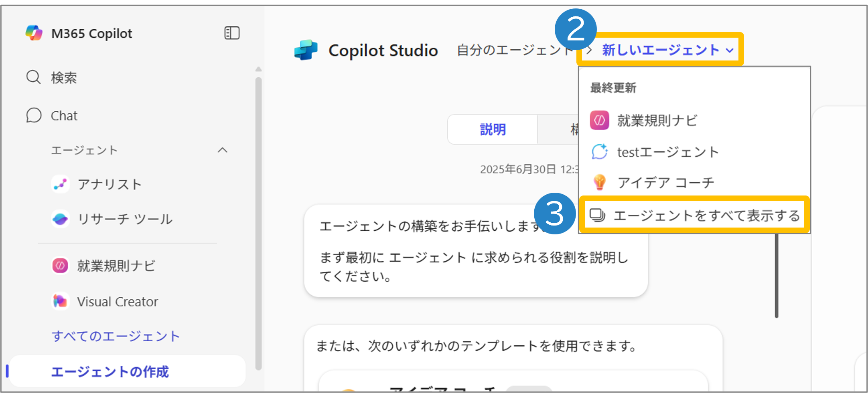868x393 pixels.
Task: Switch to the 説明 tab
Action: (x=493, y=129)
